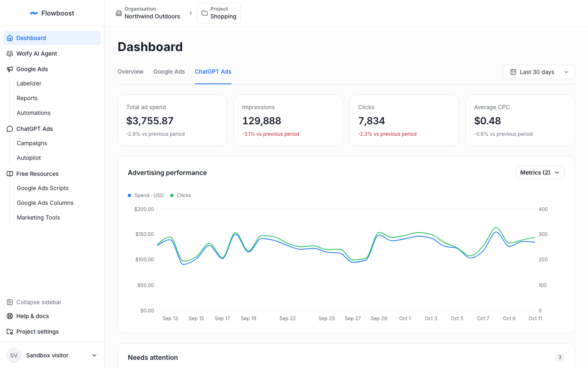Switch to the Google Ads tab
This screenshot has height=368, width=588.
[x=169, y=72]
